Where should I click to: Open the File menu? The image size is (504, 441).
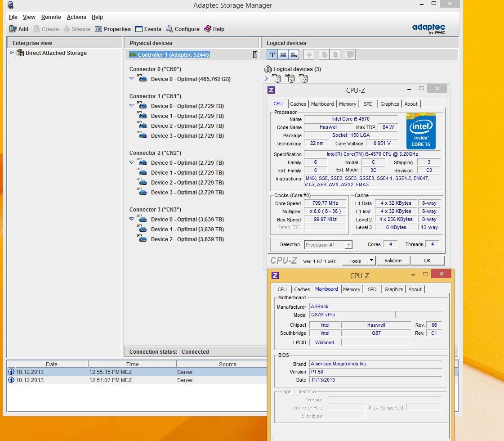point(13,17)
